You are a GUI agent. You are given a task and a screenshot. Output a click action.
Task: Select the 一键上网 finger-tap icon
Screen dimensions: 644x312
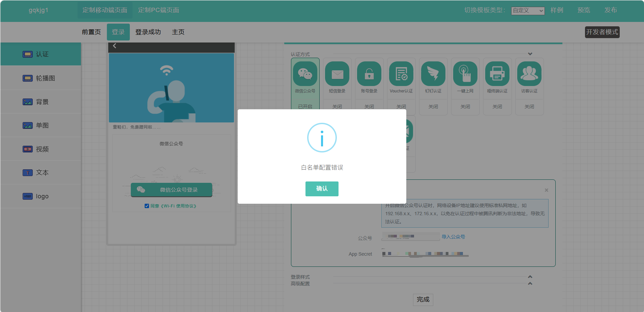click(x=465, y=74)
